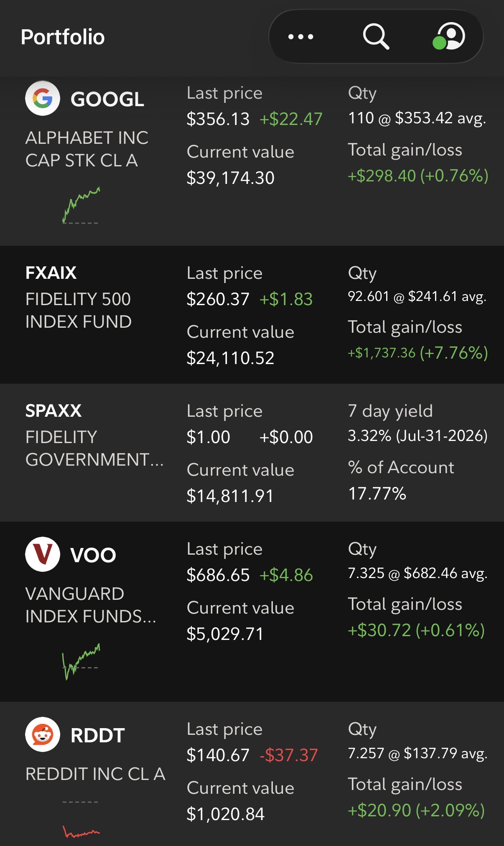Open Fidelity Government money market position

pyautogui.click(x=252, y=453)
